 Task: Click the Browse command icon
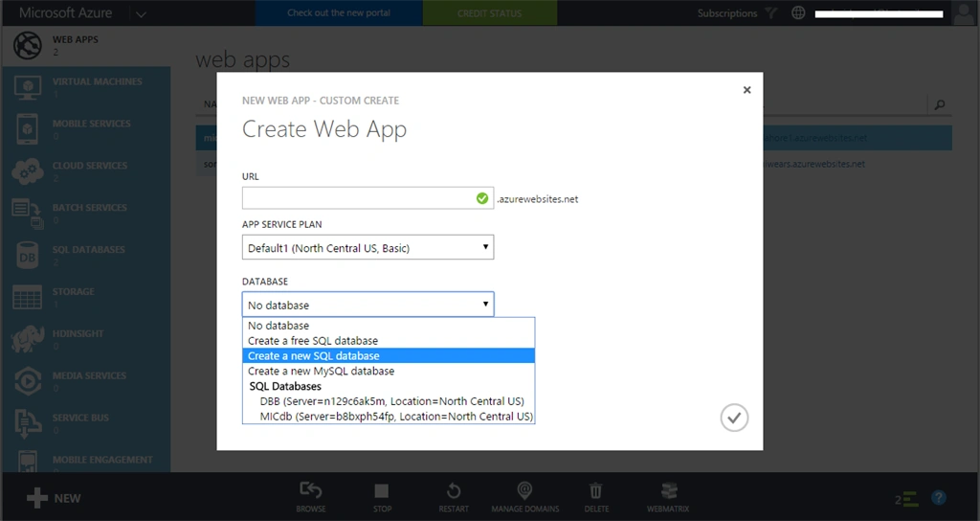[311, 490]
